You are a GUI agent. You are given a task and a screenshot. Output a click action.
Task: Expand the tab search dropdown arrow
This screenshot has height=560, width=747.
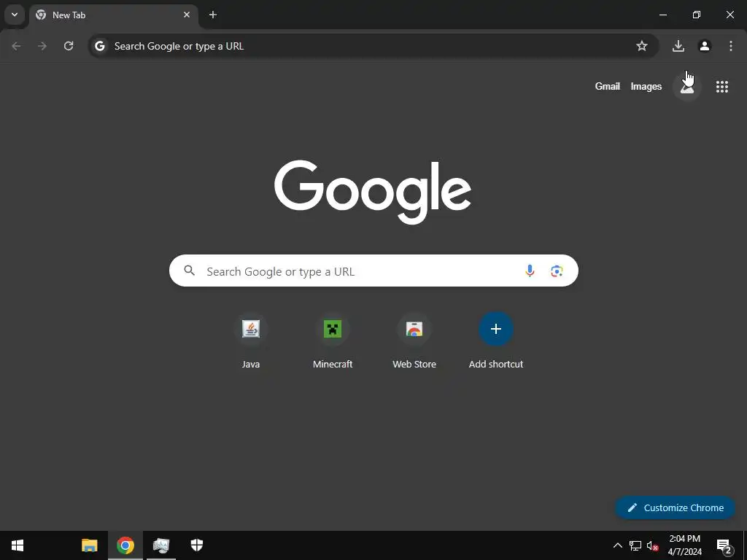15,15
